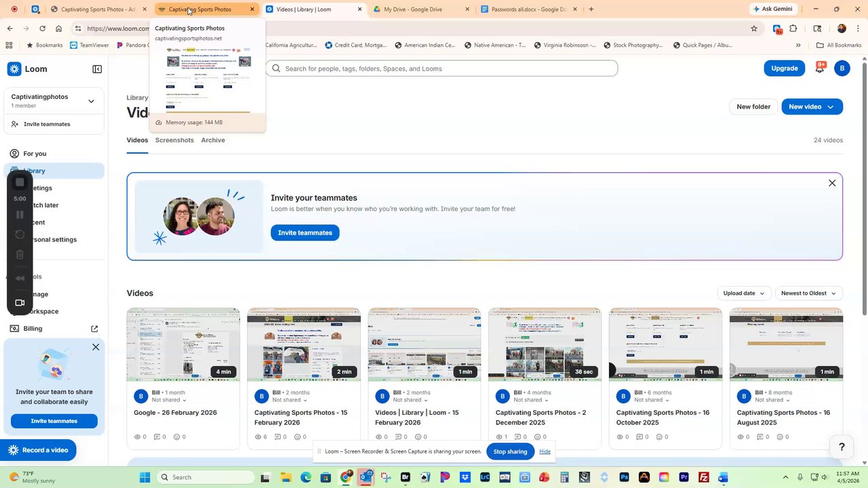Reload the current page
The width and height of the screenshot is (868, 488).
pyautogui.click(x=42, y=28)
